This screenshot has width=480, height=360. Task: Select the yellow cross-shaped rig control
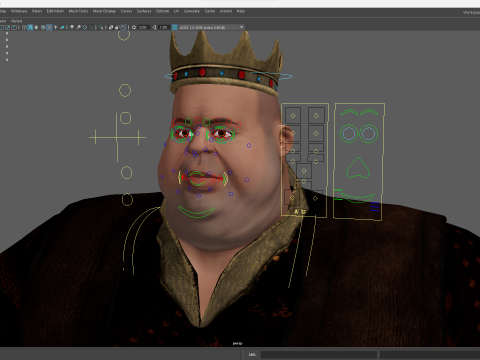(x=117, y=137)
